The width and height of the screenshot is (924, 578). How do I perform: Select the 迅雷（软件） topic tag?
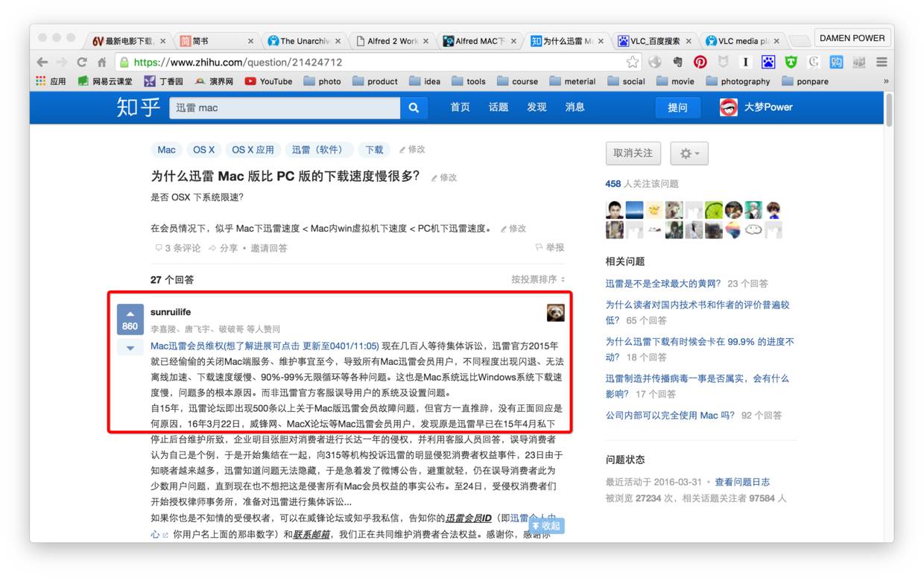[319, 150]
